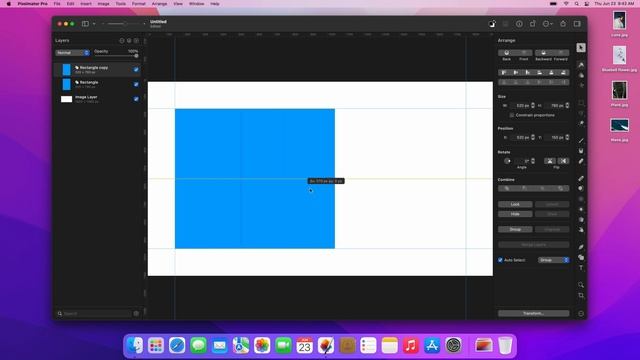This screenshot has height=360, width=640.
Task: Select the Shape tool icon
Action: (581, 258)
